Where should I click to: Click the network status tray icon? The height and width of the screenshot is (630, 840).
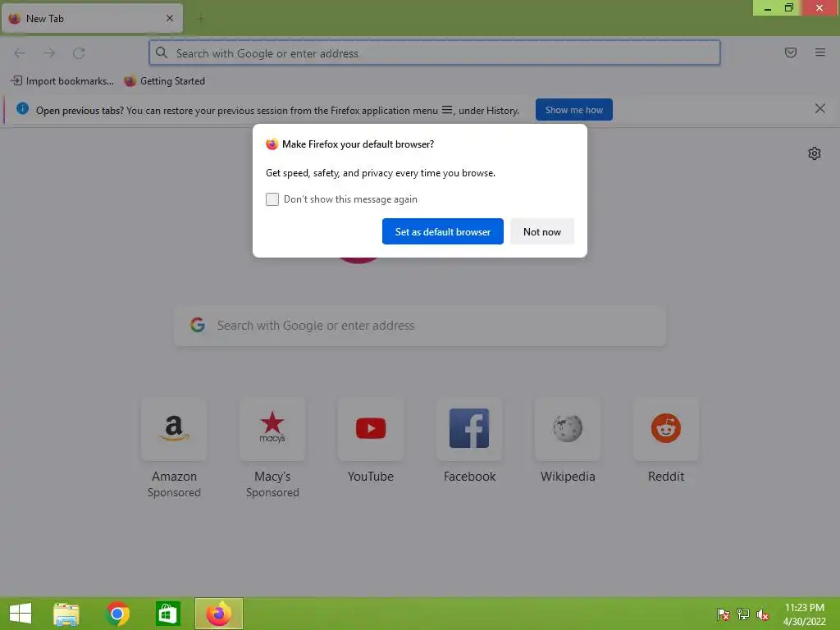(x=743, y=614)
